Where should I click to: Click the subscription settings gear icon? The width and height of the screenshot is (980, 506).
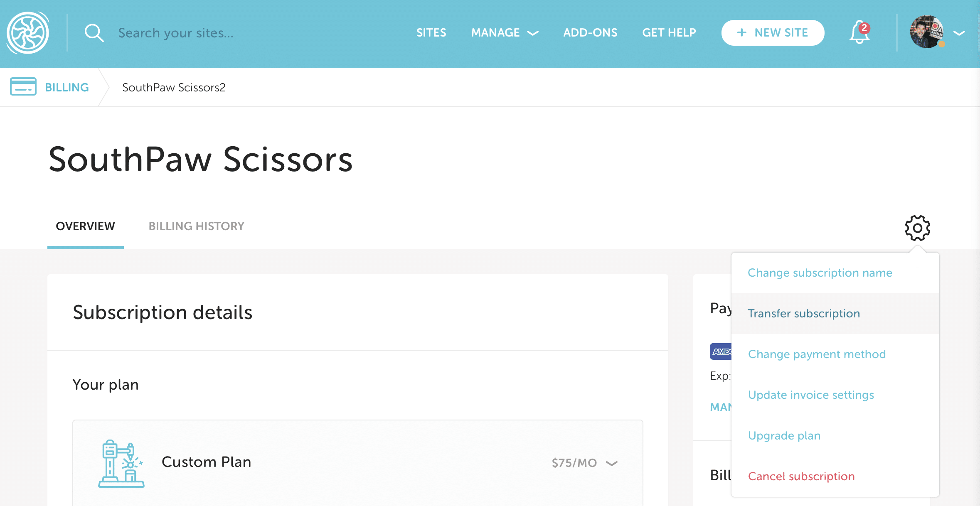pyautogui.click(x=917, y=228)
